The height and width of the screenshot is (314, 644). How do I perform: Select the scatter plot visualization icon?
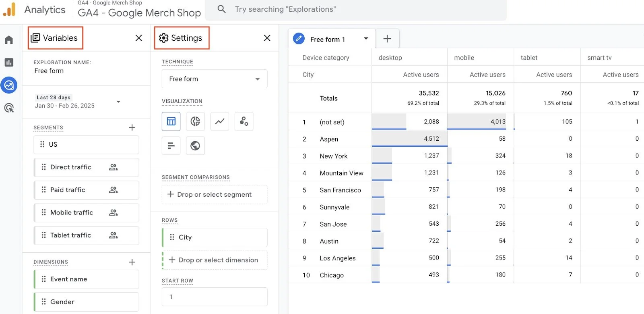click(244, 121)
